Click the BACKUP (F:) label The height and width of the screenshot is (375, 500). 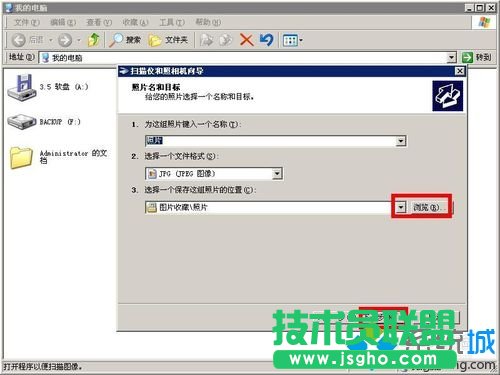pos(60,122)
